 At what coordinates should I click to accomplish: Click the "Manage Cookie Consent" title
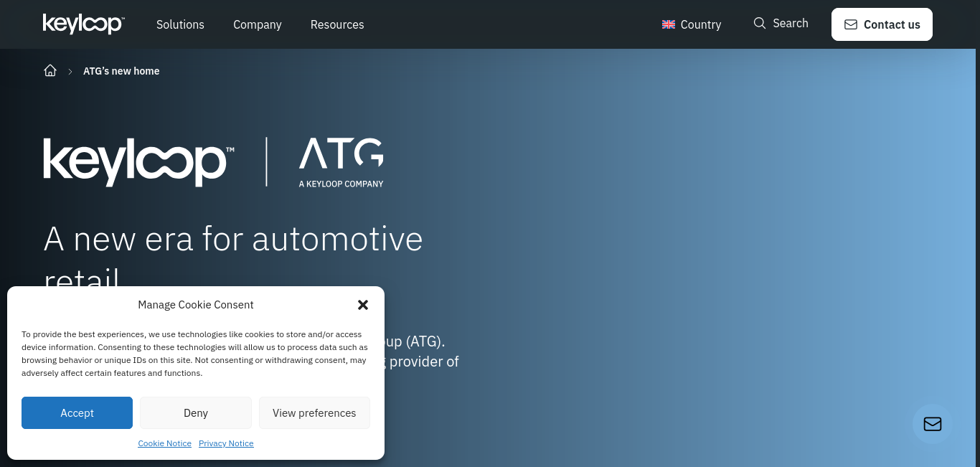(x=196, y=305)
